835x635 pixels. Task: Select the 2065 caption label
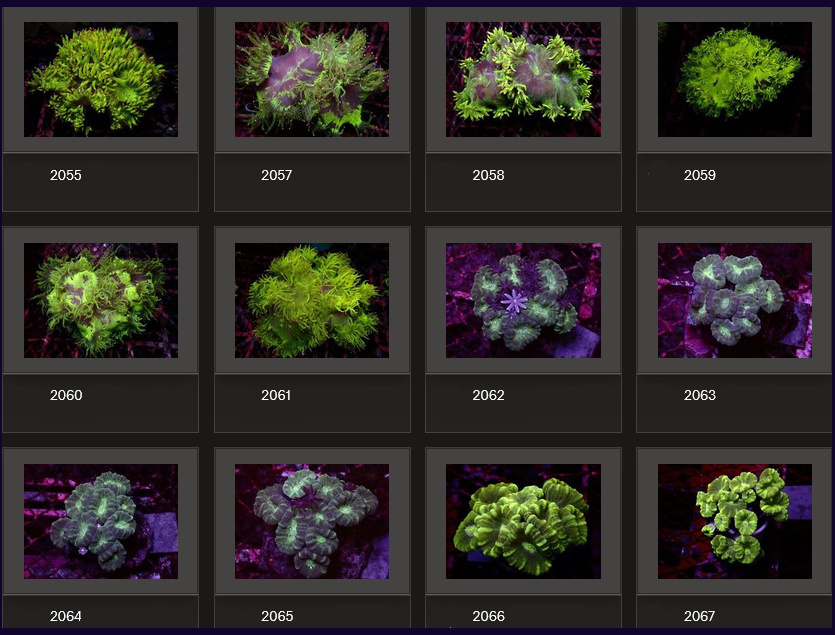coord(277,616)
